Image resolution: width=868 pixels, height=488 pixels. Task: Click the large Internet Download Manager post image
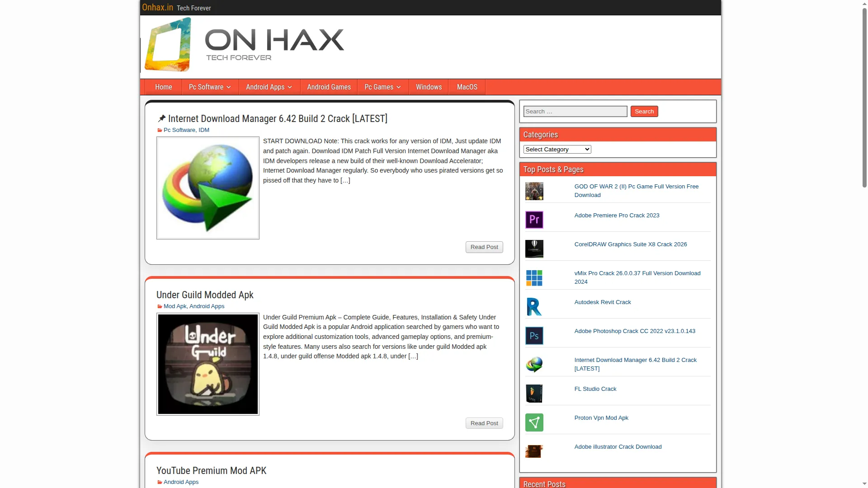[208, 188]
